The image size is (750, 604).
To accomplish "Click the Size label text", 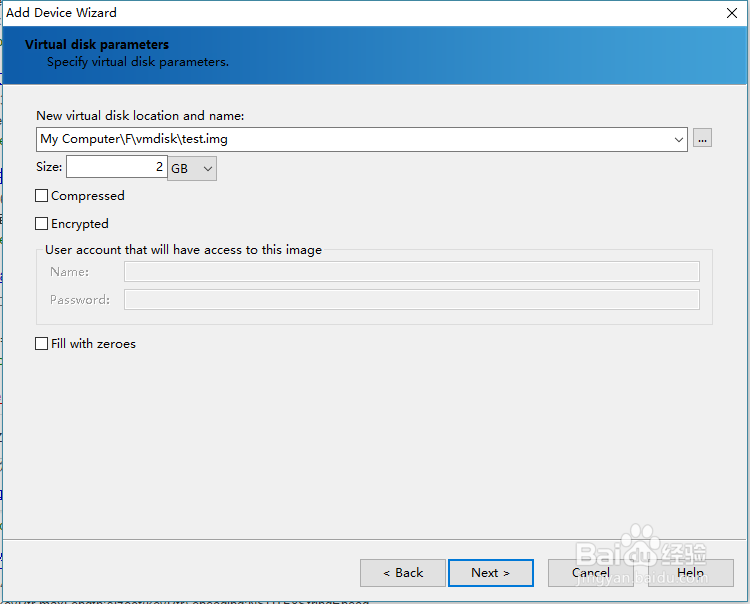I will (49, 168).
